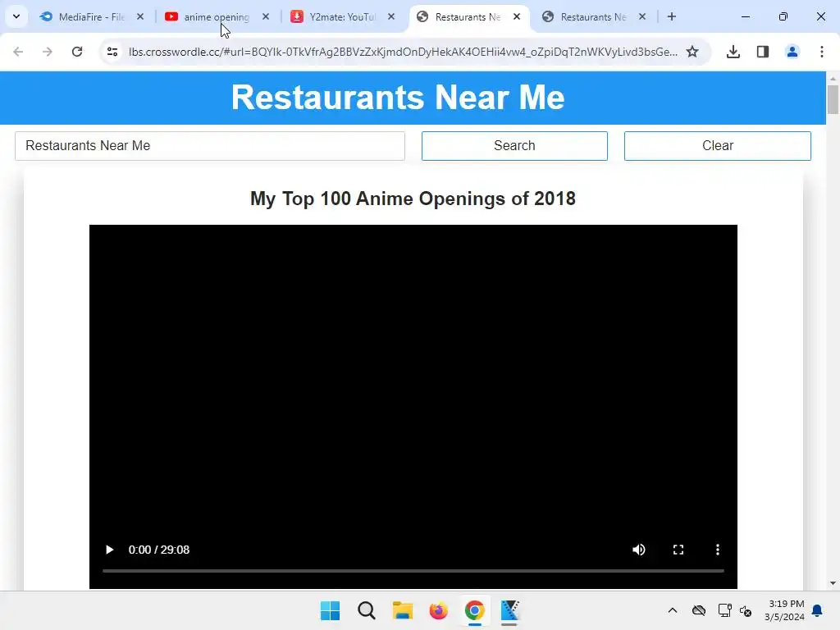Click the muted volume tray icon
840x630 pixels.
click(746, 610)
